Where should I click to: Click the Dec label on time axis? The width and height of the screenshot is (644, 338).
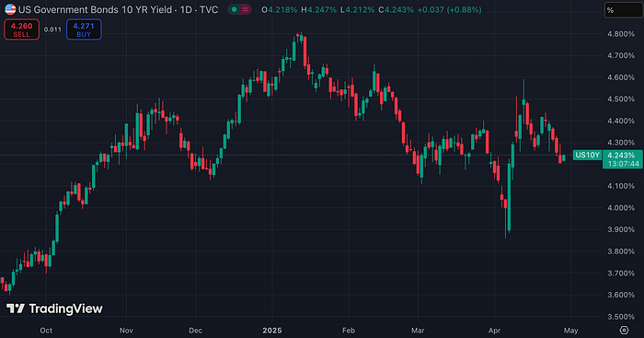pyautogui.click(x=195, y=331)
